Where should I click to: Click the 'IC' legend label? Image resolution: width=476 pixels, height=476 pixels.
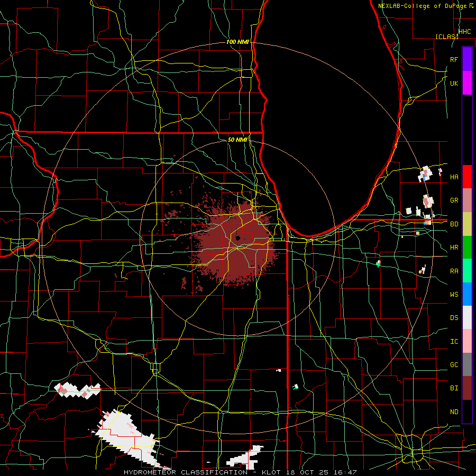pyautogui.click(x=454, y=342)
